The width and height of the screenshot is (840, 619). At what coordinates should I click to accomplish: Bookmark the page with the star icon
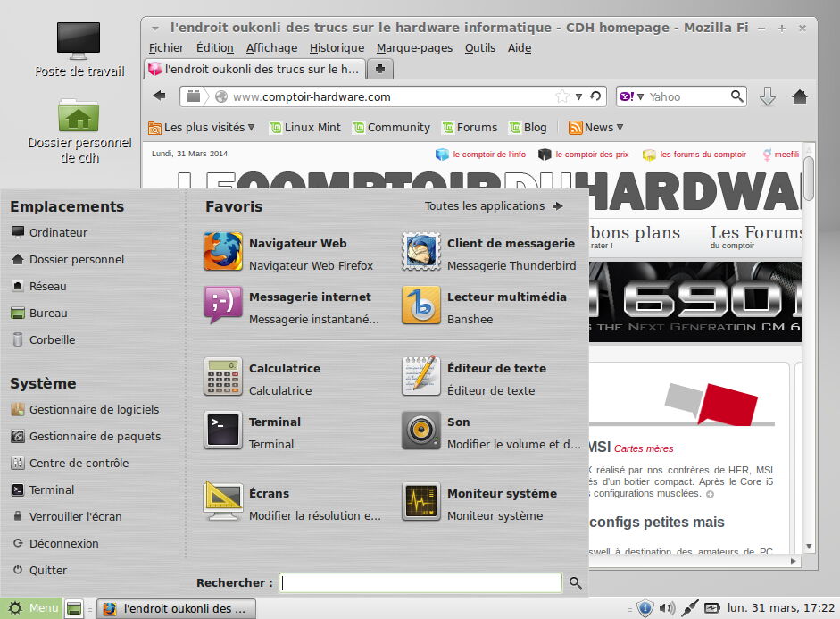click(x=561, y=96)
